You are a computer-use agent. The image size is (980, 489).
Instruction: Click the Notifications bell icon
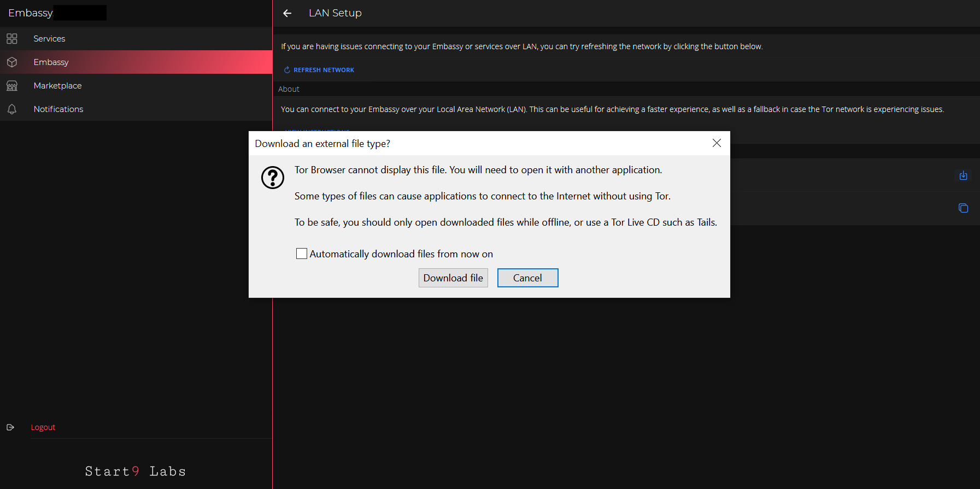click(12, 109)
